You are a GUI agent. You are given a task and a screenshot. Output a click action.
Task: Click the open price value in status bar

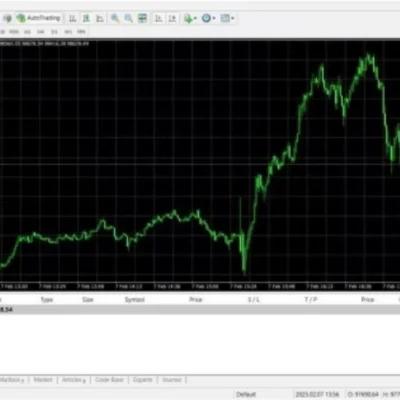[363, 394]
